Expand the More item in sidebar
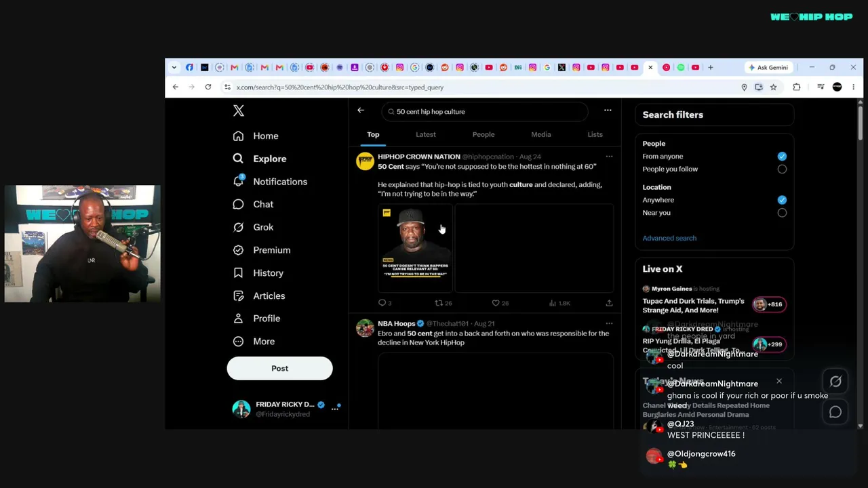 pyautogui.click(x=254, y=342)
